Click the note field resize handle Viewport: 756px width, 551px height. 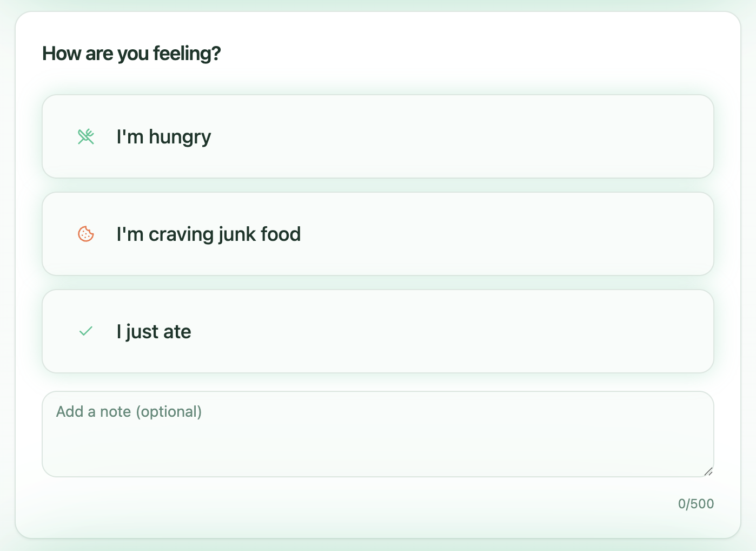[708, 471]
